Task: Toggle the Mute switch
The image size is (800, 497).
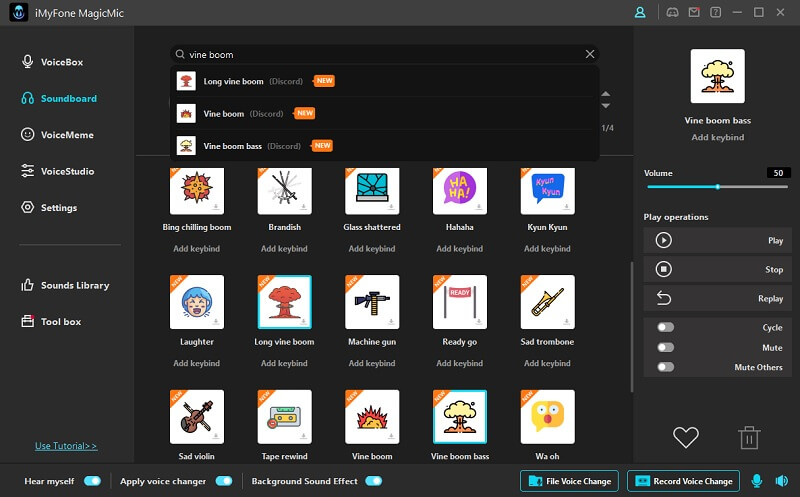Action: (x=666, y=347)
